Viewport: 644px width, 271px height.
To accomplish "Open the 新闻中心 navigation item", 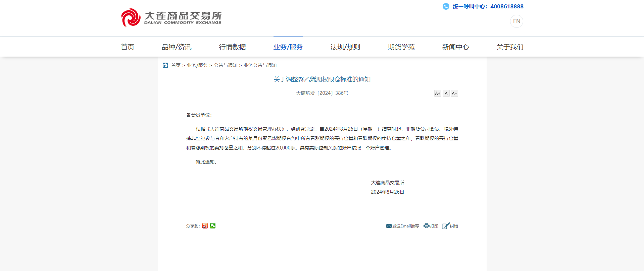I will pyautogui.click(x=455, y=47).
